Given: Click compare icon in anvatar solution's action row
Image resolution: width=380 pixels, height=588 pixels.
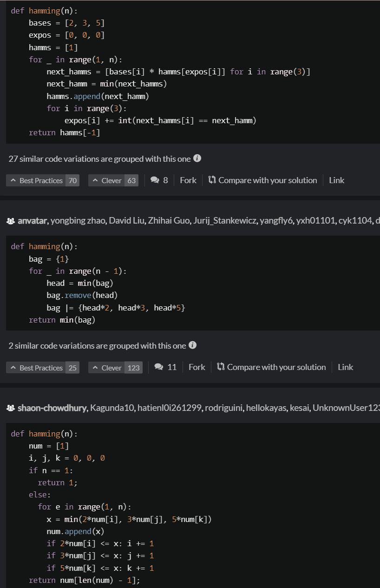Looking at the screenshot, I should pos(221,367).
